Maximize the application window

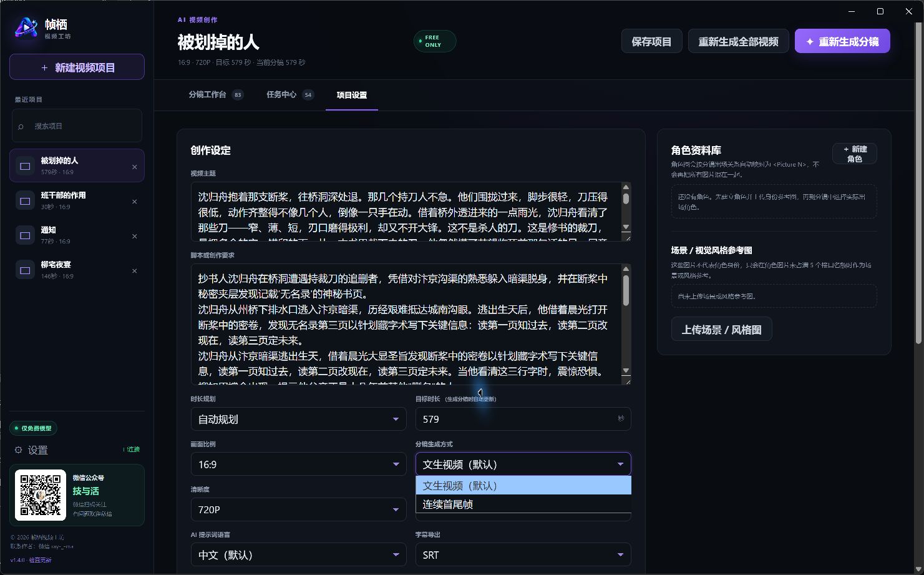880,11
